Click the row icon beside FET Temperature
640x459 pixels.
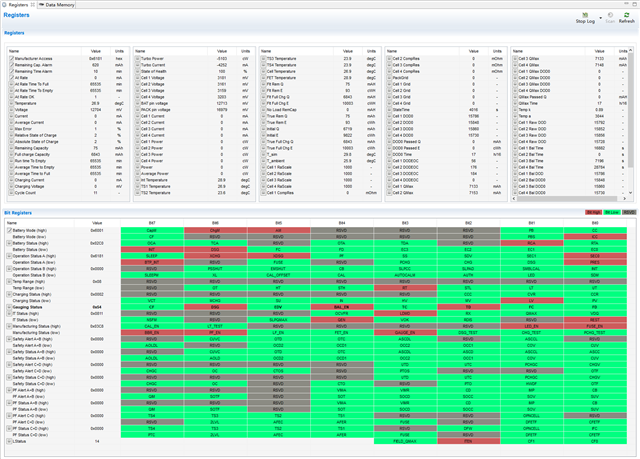264,78
